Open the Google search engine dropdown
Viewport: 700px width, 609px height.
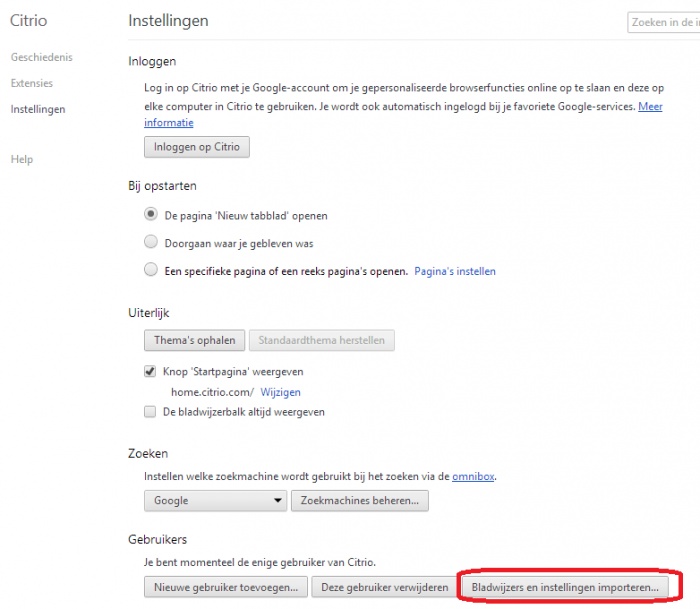pos(216,501)
